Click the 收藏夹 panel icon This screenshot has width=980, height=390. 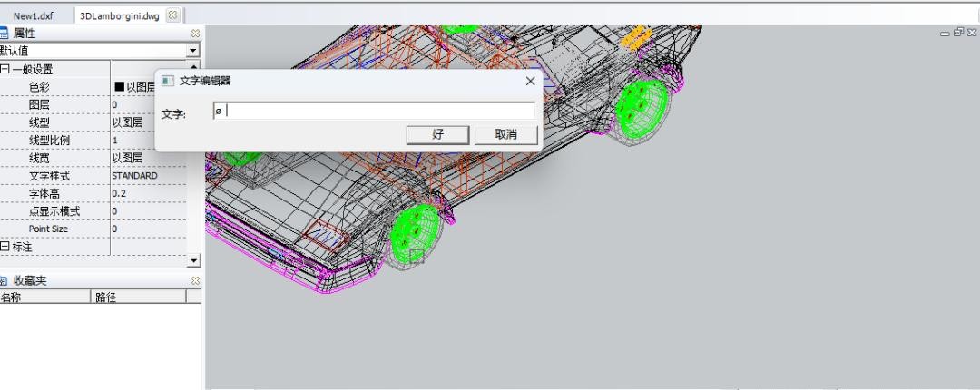coord(4,281)
